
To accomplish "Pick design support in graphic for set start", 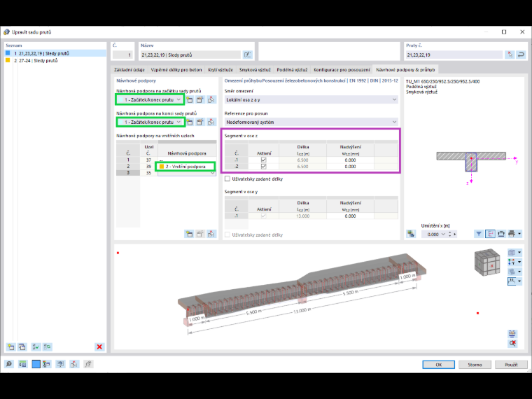I will (211, 99).
